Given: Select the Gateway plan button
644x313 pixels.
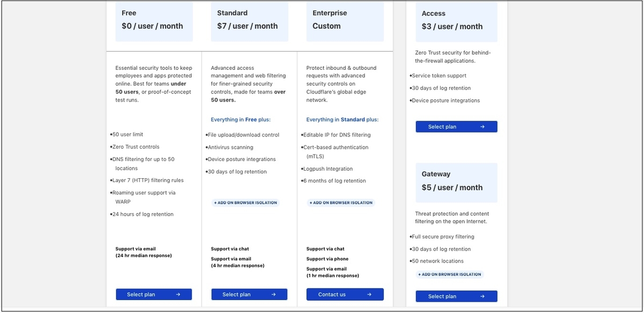Looking at the screenshot, I should 457,296.
